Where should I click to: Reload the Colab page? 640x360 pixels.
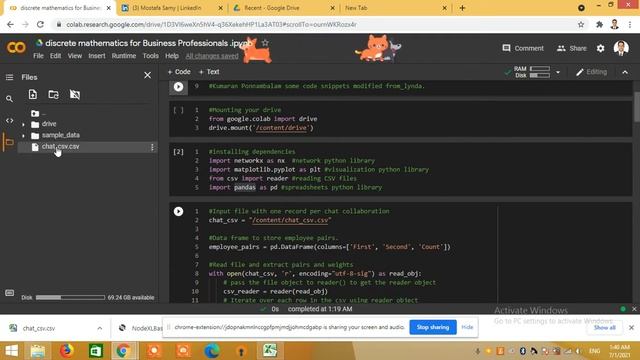click(40, 25)
